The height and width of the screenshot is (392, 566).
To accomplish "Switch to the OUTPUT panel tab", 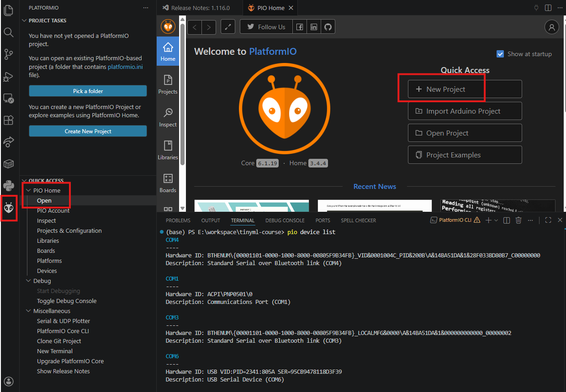I will click(211, 220).
